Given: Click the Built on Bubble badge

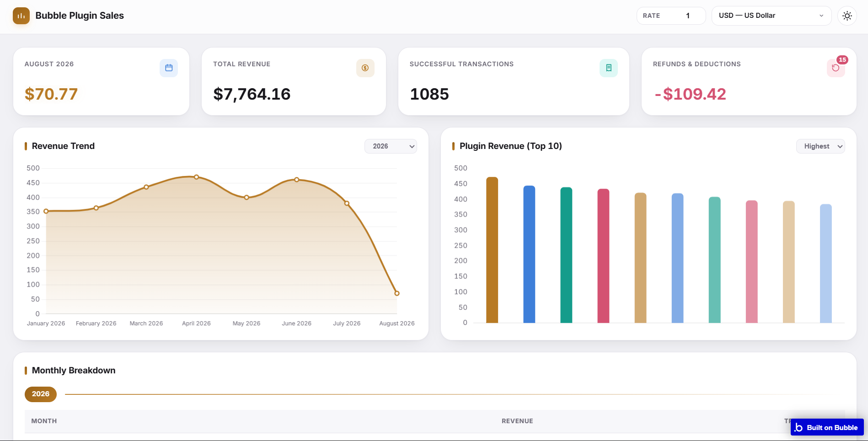Looking at the screenshot, I should [x=827, y=427].
